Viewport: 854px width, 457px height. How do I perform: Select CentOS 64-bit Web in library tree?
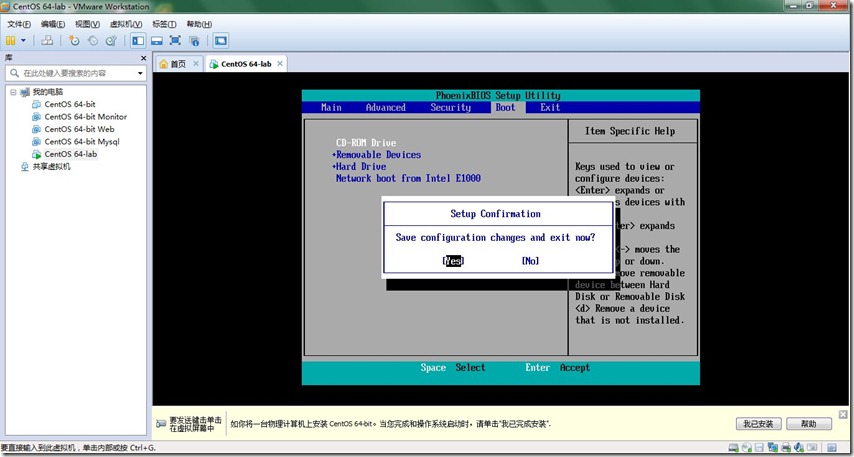coord(79,129)
